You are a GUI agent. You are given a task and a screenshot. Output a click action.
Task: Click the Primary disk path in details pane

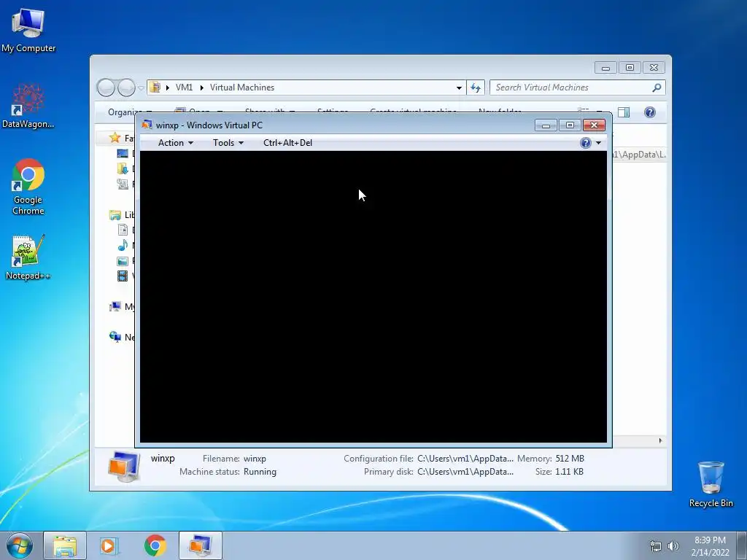(x=465, y=472)
